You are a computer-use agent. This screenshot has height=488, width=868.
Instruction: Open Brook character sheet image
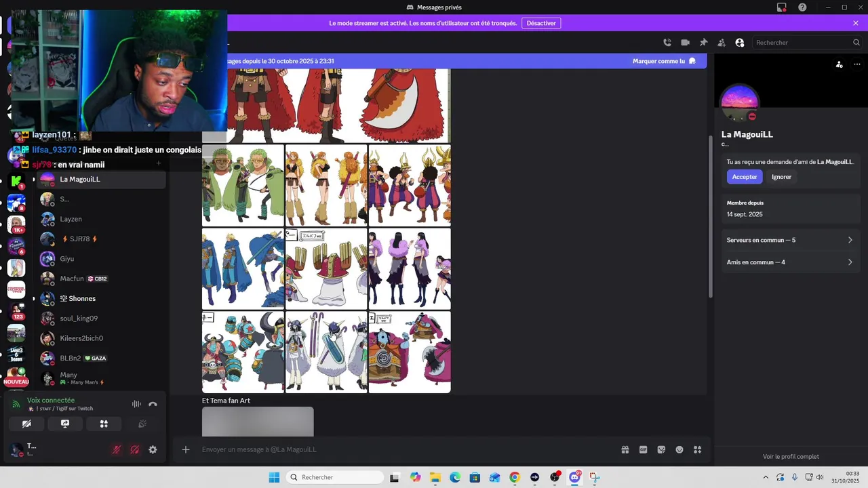pyautogui.click(x=326, y=352)
